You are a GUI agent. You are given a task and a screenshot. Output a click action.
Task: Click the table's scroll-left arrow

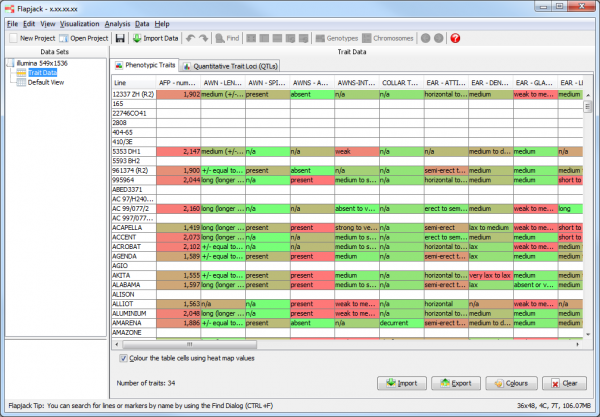pyautogui.click(x=117, y=344)
